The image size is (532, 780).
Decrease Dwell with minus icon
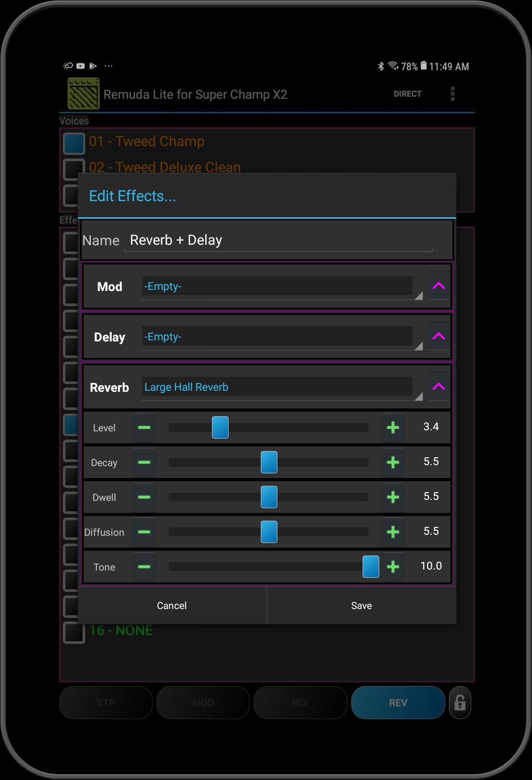(144, 497)
